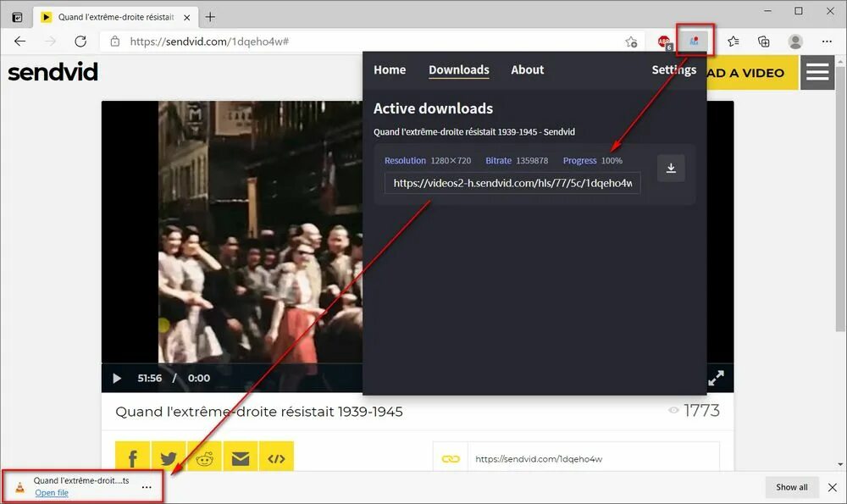
Task: Click the sendvid logo
Action: pos(53,72)
